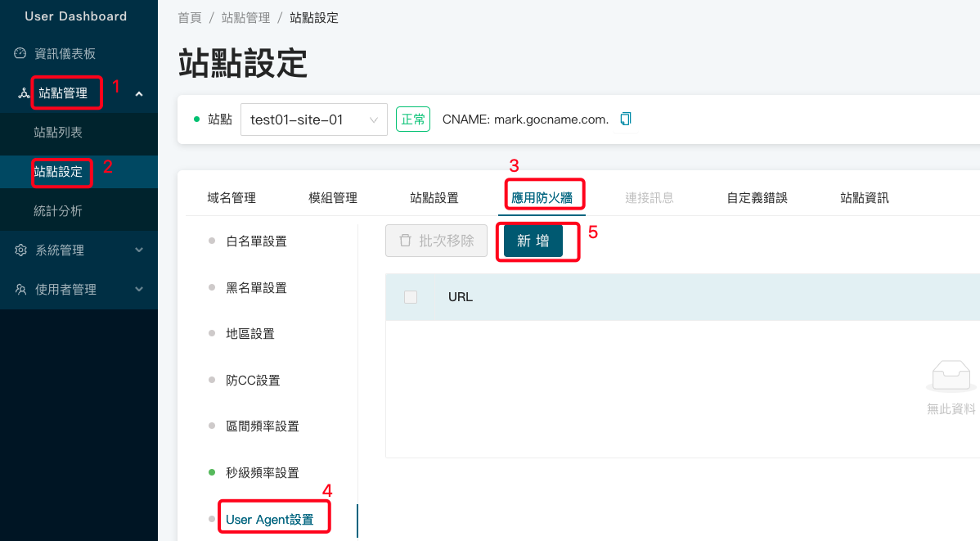Open the 應用防火牆 tab
The width and height of the screenshot is (980, 541).
tap(542, 197)
